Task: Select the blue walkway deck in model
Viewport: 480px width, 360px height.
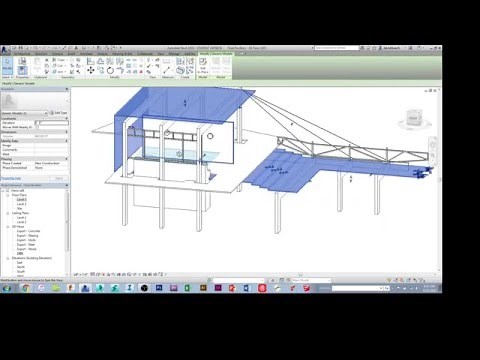Action: pyautogui.click(x=283, y=173)
